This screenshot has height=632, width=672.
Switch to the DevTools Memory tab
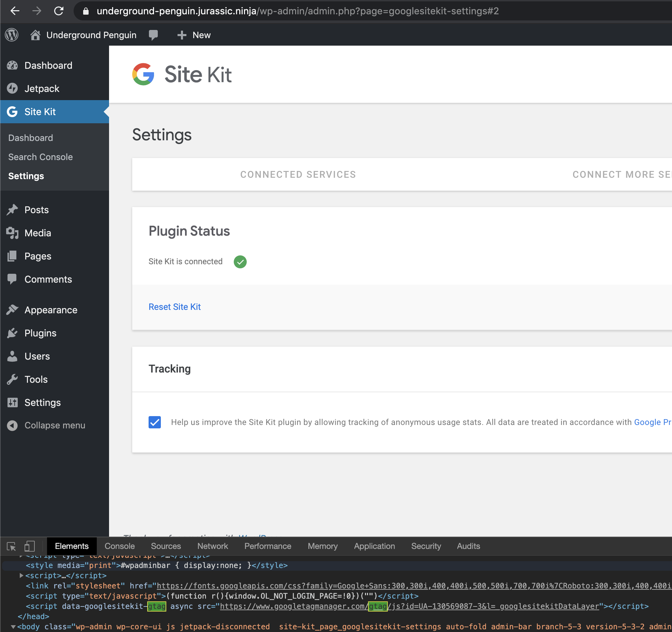323,546
